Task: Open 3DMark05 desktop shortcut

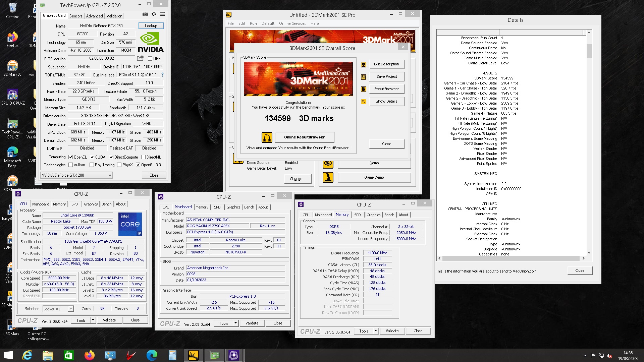Action: click(x=12, y=68)
